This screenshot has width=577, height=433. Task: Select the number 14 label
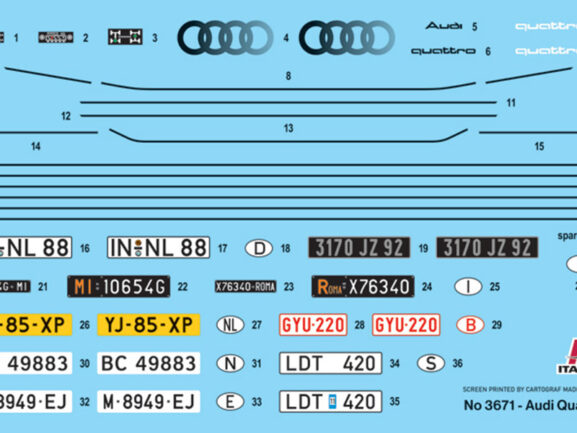36,146
